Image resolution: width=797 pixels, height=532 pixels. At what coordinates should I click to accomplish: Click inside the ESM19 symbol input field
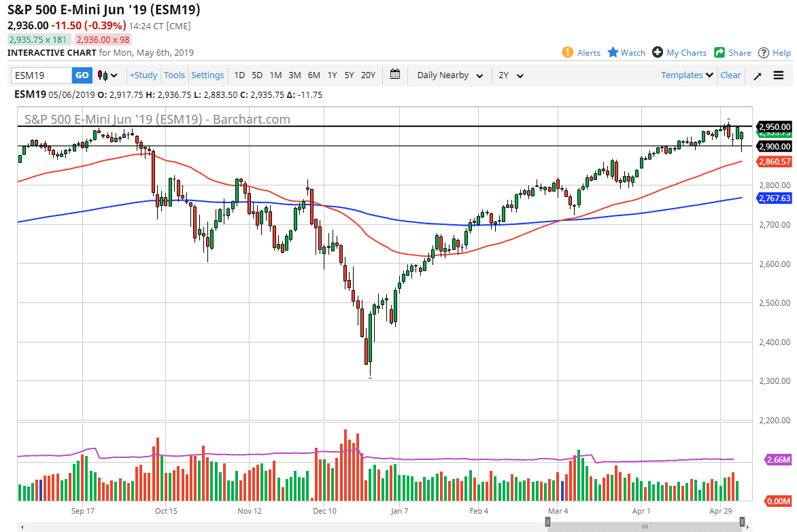(41, 75)
